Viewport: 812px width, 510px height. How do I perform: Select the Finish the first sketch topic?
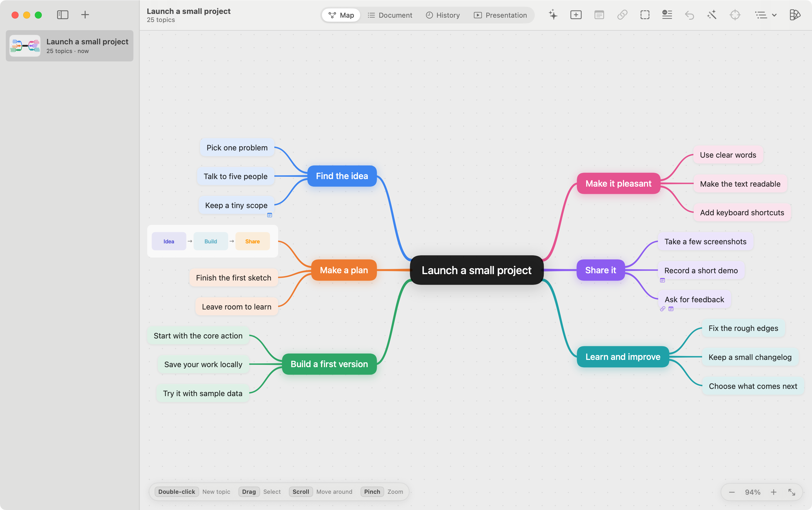pos(234,278)
